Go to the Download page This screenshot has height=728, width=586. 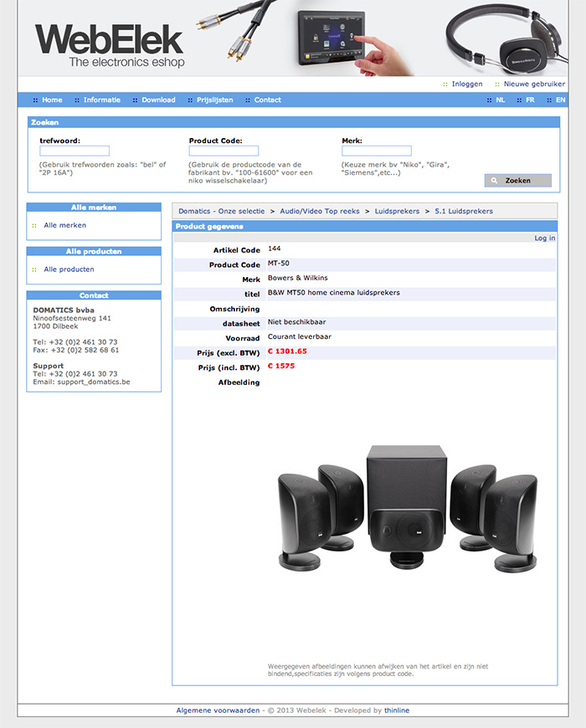click(x=158, y=100)
